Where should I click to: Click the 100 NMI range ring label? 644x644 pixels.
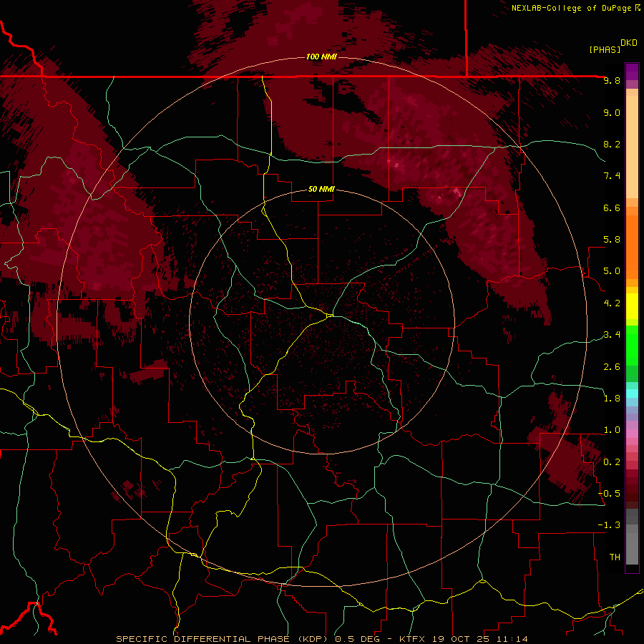tap(321, 57)
